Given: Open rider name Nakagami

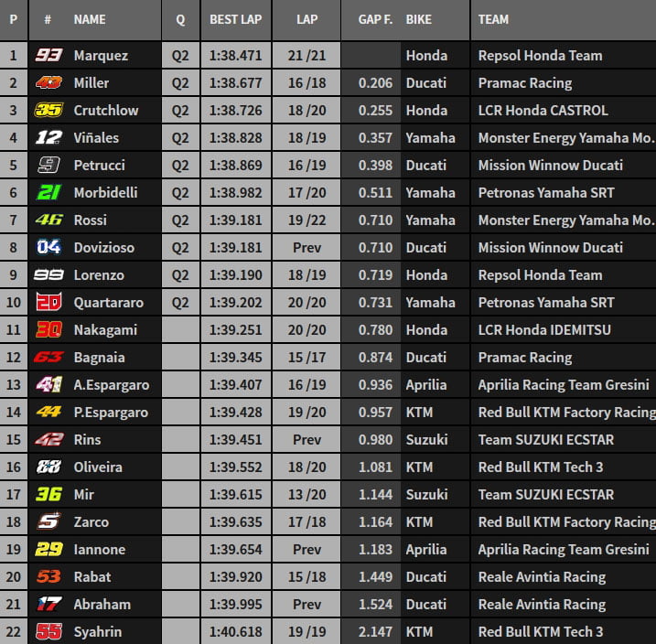Looking at the screenshot, I should 104,330.
